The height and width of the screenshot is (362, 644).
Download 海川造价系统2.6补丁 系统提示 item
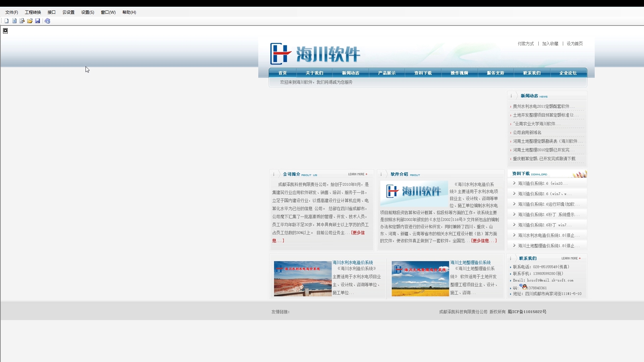pyautogui.click(x=548, y=215)
